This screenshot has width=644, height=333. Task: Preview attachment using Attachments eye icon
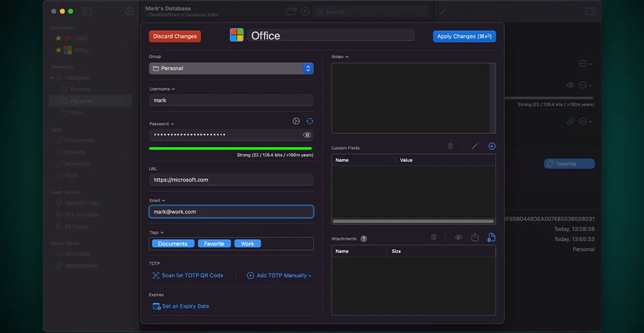(x=458, y=237)
